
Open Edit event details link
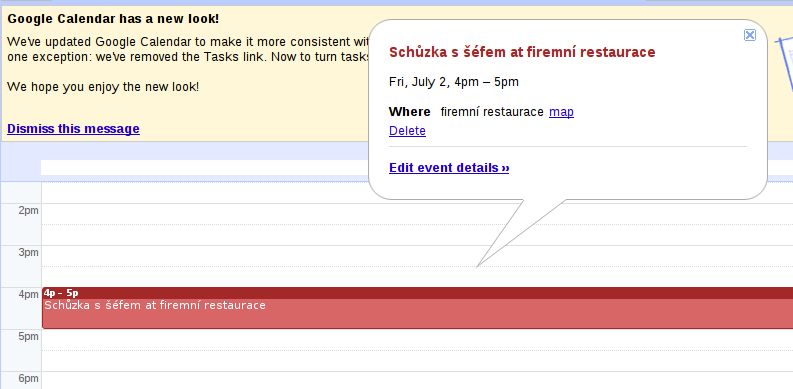coord(449,168)
